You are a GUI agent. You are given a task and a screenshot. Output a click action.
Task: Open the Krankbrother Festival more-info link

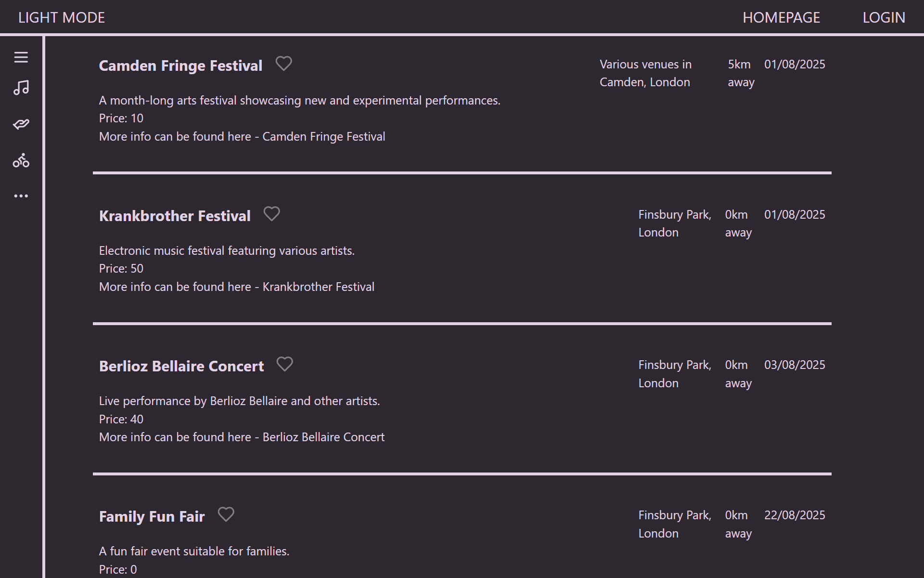tap(318, 287)
